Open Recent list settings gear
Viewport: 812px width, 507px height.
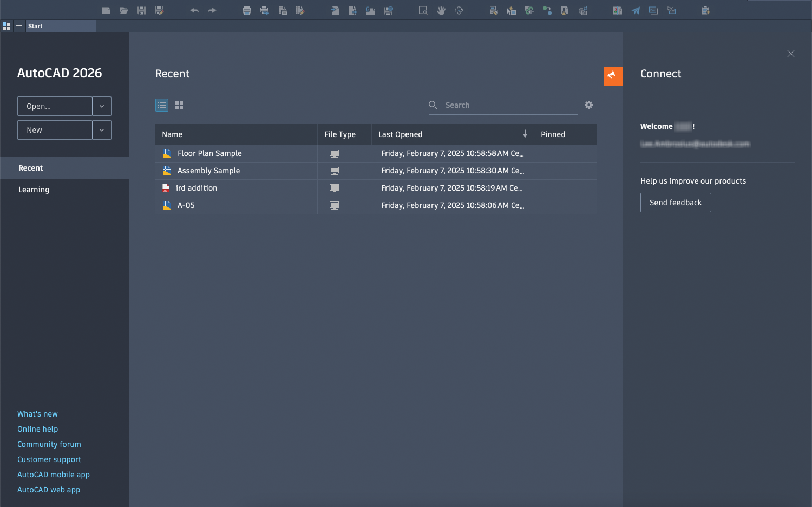pos(589,105)
